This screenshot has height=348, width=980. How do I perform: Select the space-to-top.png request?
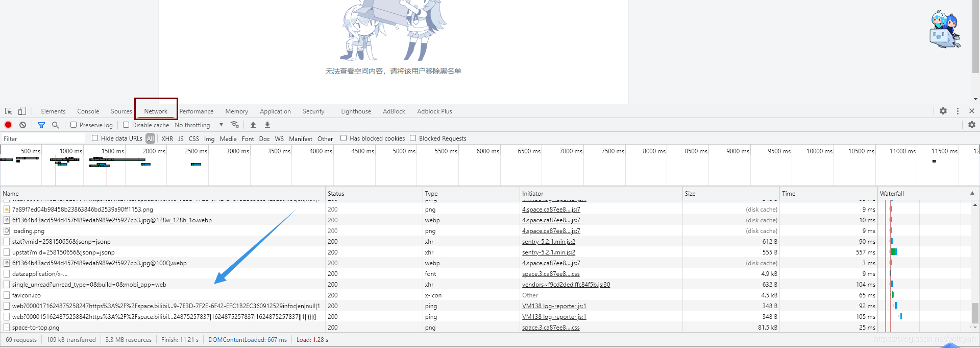click(485, 327)
